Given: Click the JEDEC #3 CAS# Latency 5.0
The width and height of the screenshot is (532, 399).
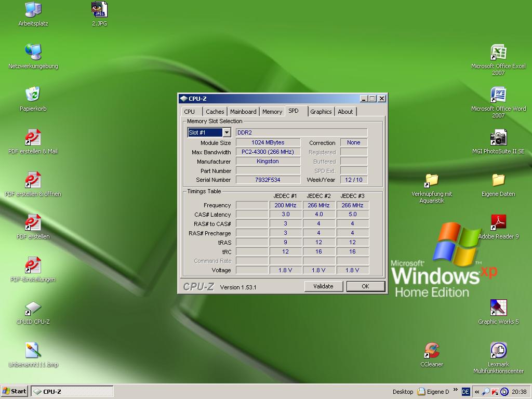Looking at the screenshot, I should 353,215.
